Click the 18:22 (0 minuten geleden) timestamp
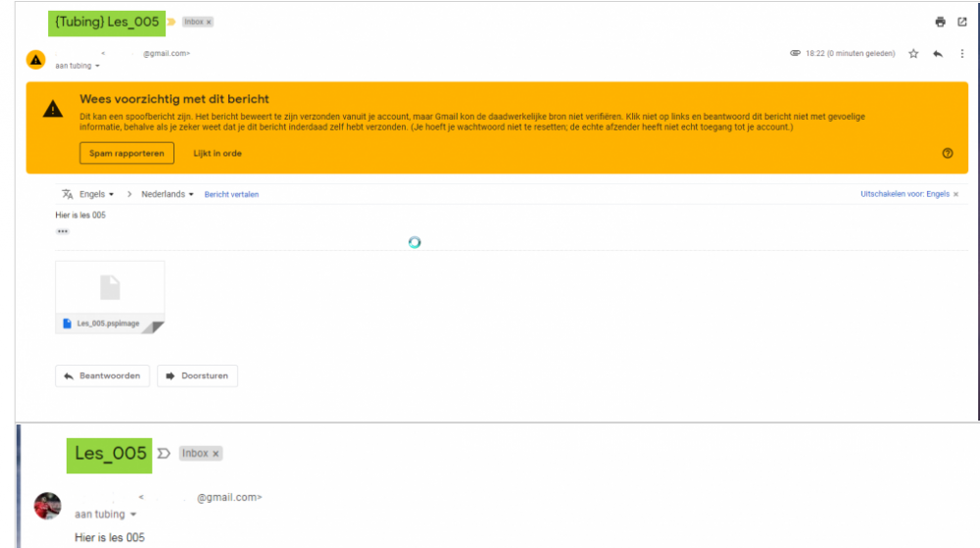Screen dimensions: 980x548 pyautogui.click(x=850, y=54)
